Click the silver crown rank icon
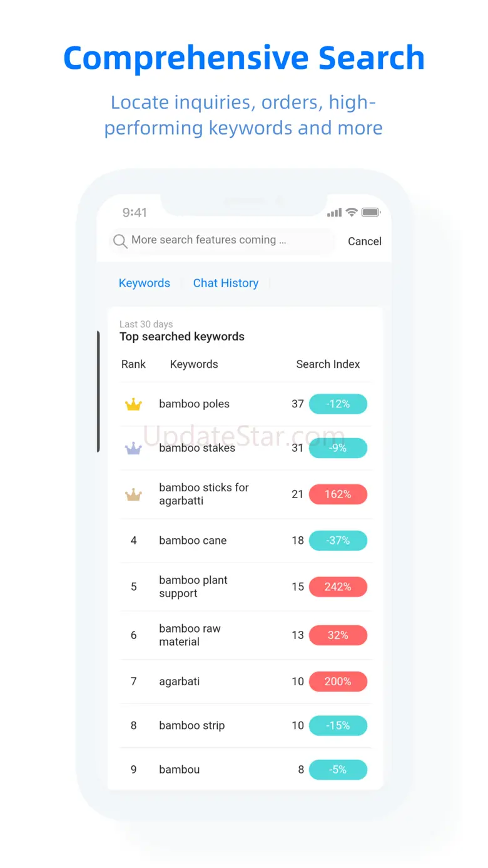The width and height of the screenshot is (488, 868). 133,448
